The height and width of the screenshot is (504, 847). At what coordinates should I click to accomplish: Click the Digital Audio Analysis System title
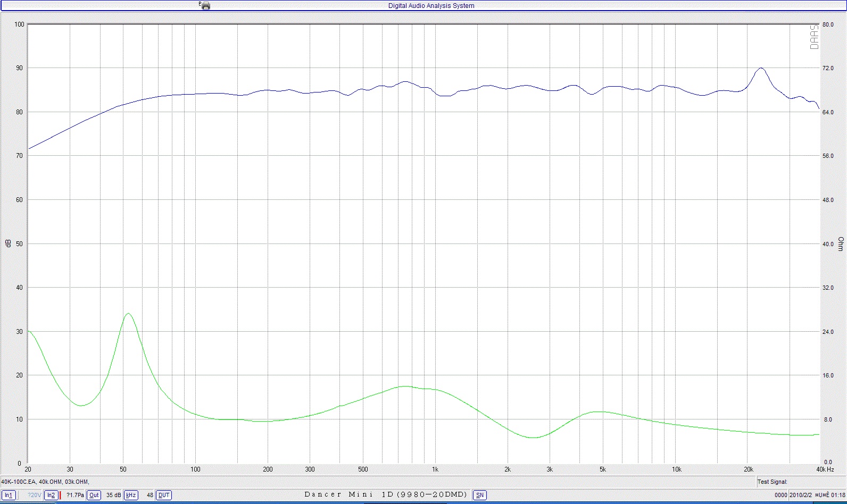coord(431,6)
